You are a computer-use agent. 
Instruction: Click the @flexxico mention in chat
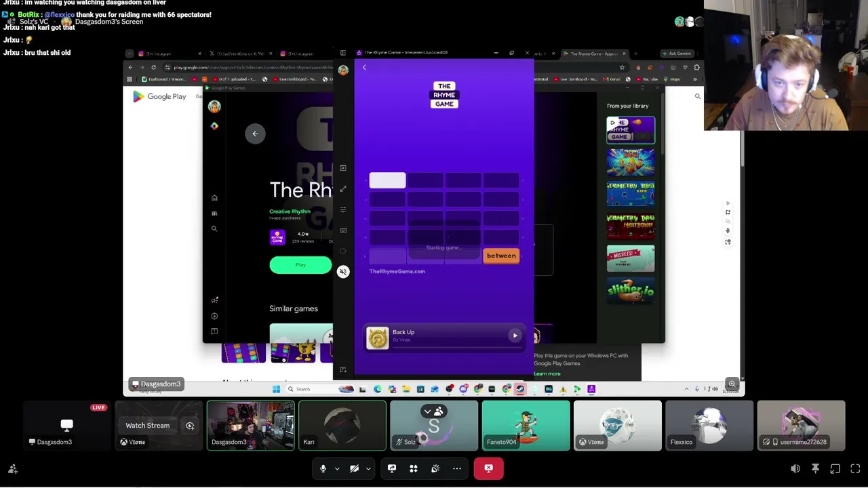click(60, 14)
